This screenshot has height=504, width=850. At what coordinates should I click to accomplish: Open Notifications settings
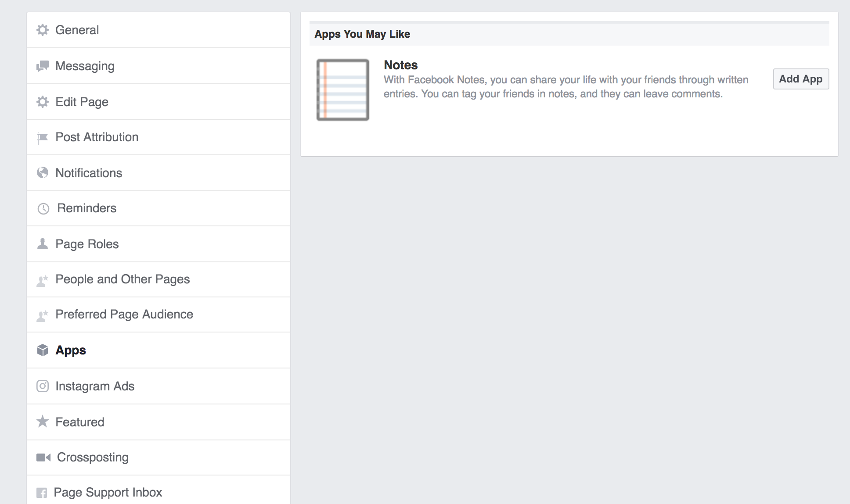coord(158,173)
